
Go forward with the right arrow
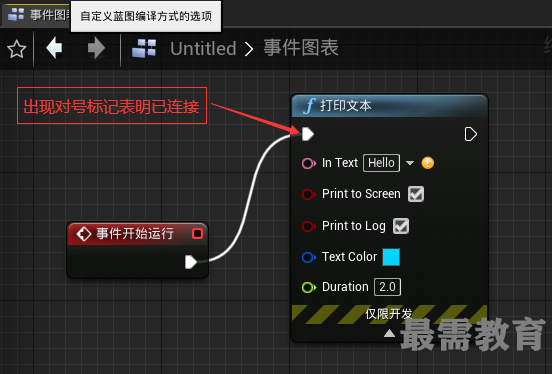click(x=96, y=48)
